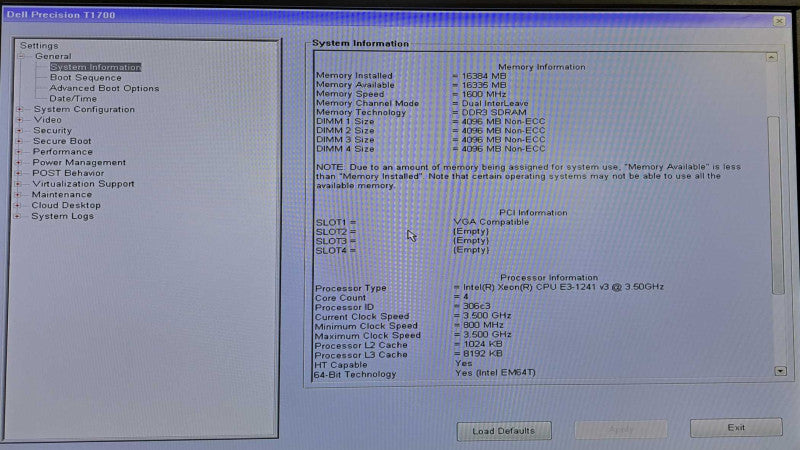Expand the Security settings node
This screenshot has width=800, height=450.
[x=19, y=131]
